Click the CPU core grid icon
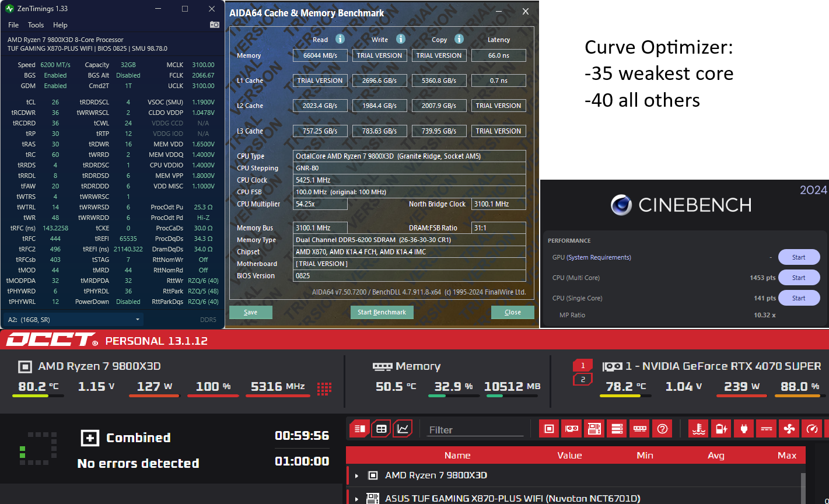 [324, 387]
